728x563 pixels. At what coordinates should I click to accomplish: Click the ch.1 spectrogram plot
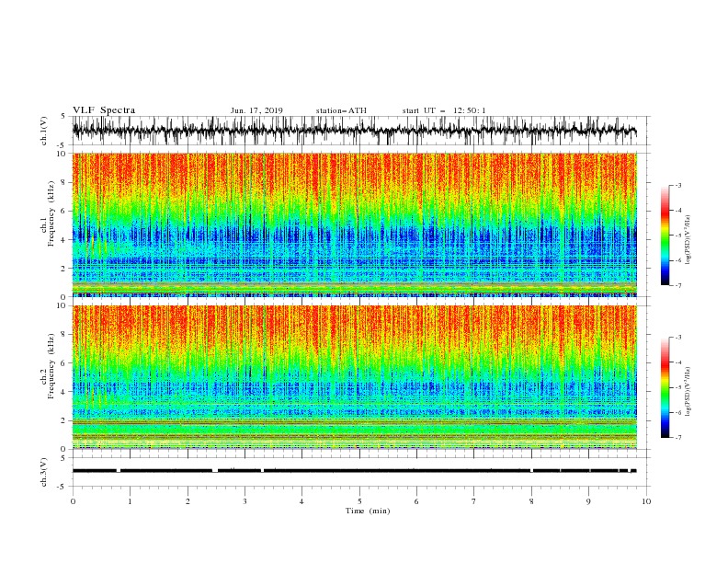point(354,224)
